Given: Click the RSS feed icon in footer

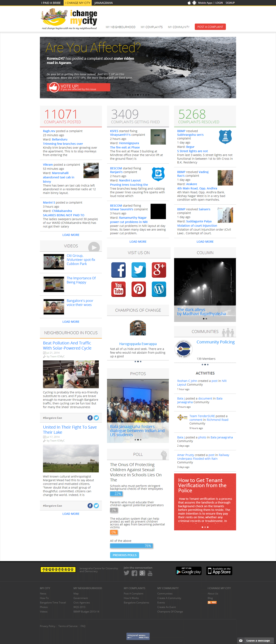Looking at the screenshot, I should click(212, 602).
